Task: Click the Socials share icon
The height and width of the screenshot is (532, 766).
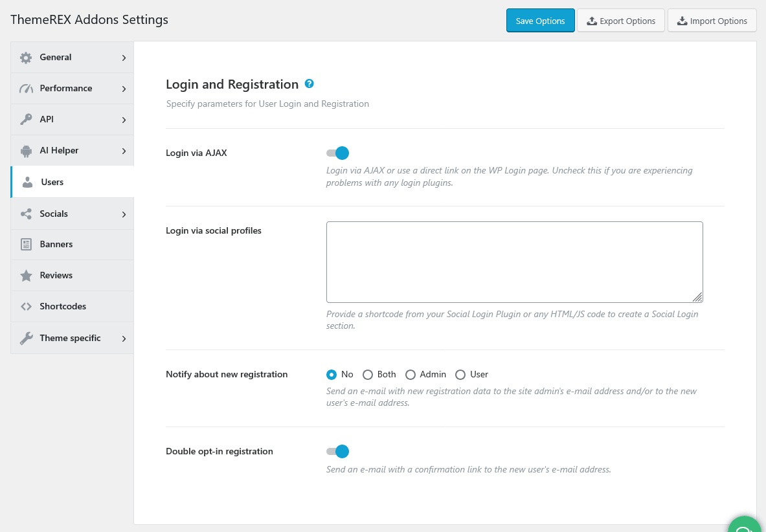Action: coord(26,214)
